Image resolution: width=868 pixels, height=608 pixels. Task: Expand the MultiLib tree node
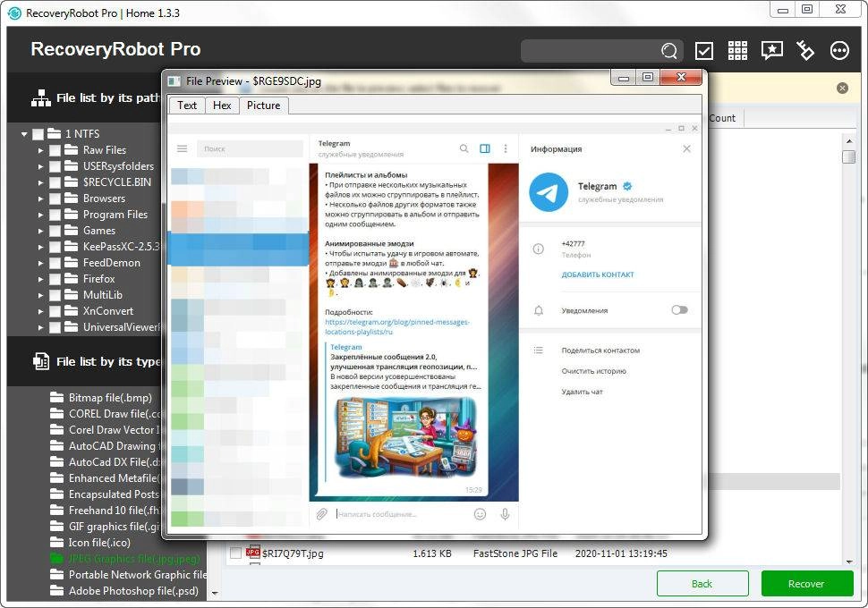(40, 295)
